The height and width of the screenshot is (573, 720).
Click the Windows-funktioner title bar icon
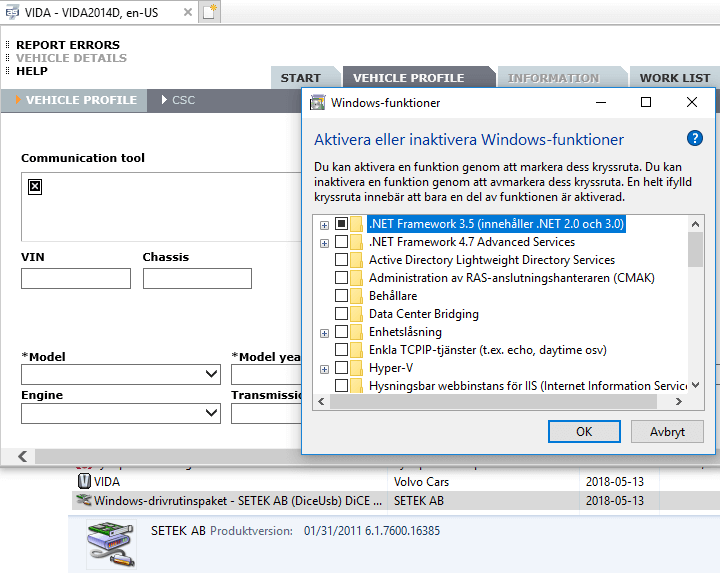coord(317,102)
